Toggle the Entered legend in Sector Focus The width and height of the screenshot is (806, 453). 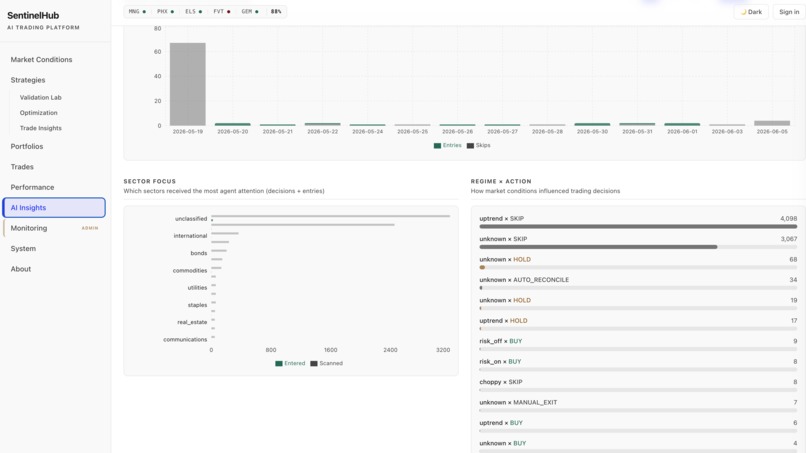tap(290, 364)
